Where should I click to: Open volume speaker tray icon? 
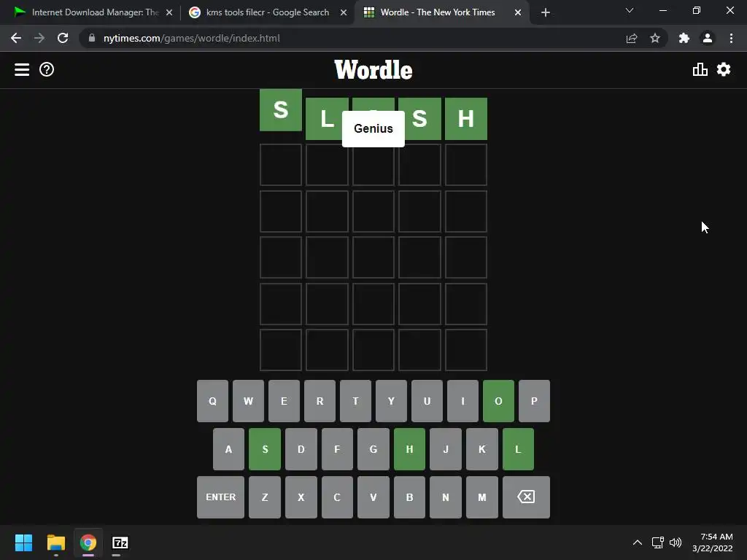[676, 542]
